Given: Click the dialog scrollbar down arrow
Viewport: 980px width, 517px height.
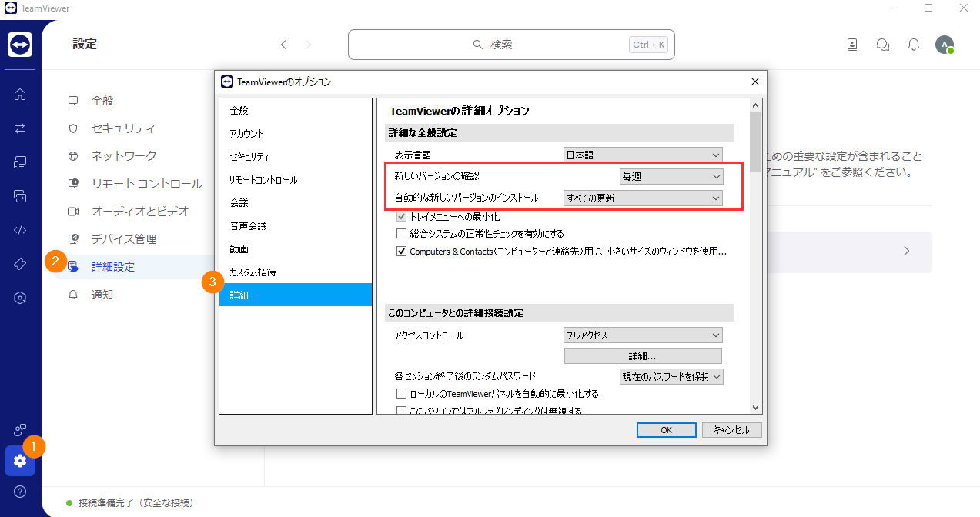Looking at the screenshot, I should (755, 408).
